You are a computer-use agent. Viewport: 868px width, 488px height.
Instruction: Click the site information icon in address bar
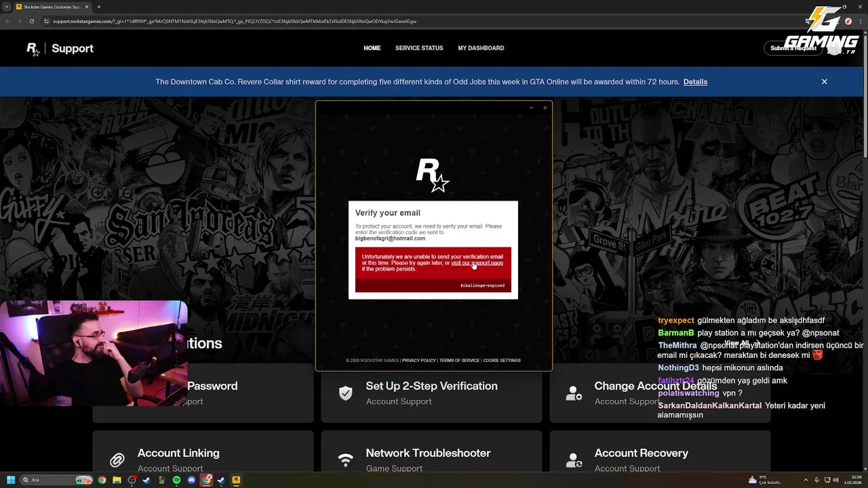(46, 21)
